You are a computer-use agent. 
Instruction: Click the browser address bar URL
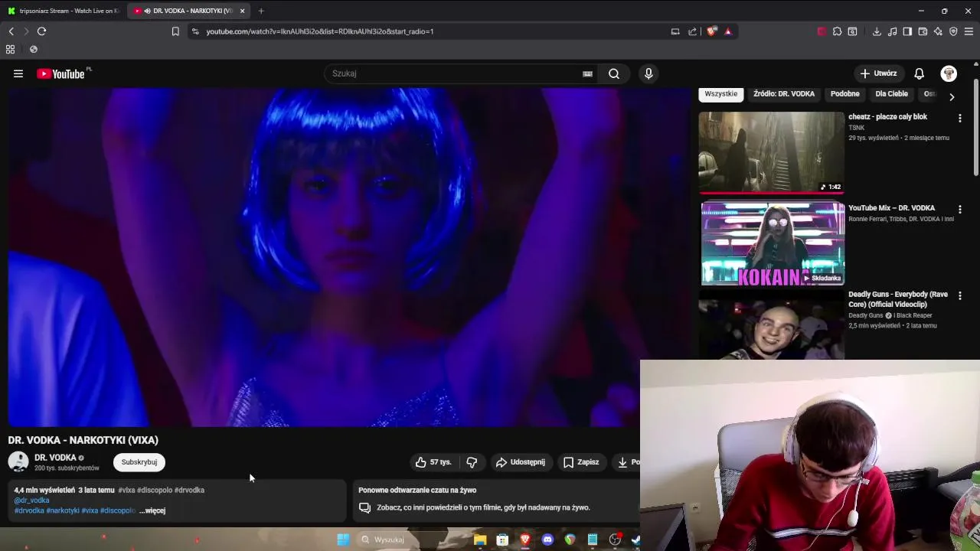pos(320,31)
